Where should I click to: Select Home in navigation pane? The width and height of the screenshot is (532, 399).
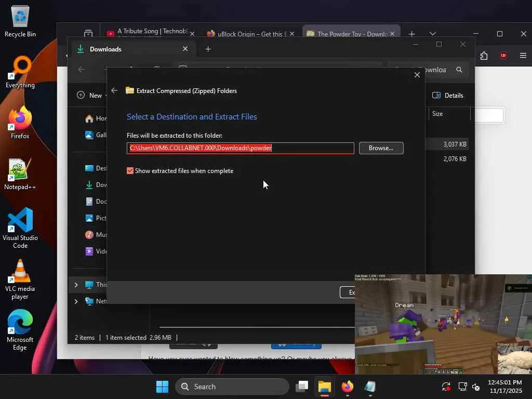96,118
